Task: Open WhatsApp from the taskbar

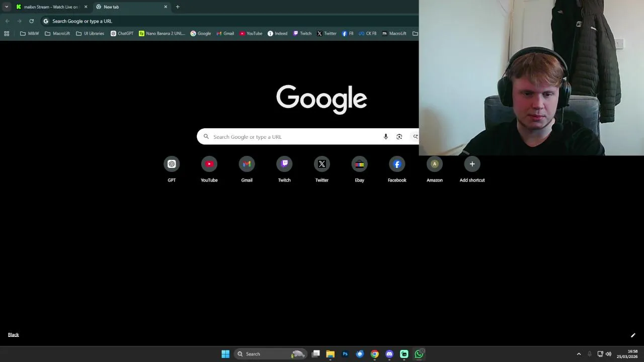Action: 419,354
